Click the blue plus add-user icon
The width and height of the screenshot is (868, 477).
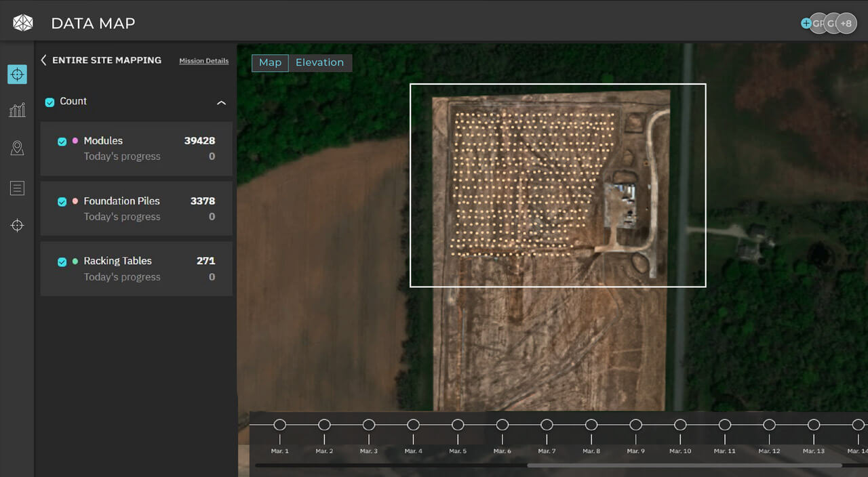point(806,23)
